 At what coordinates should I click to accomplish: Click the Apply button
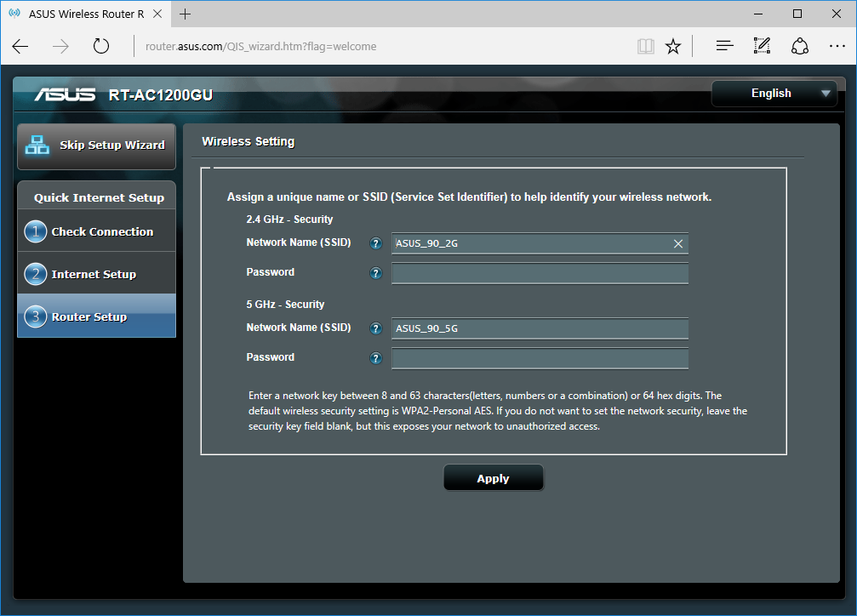coord(493,478)
